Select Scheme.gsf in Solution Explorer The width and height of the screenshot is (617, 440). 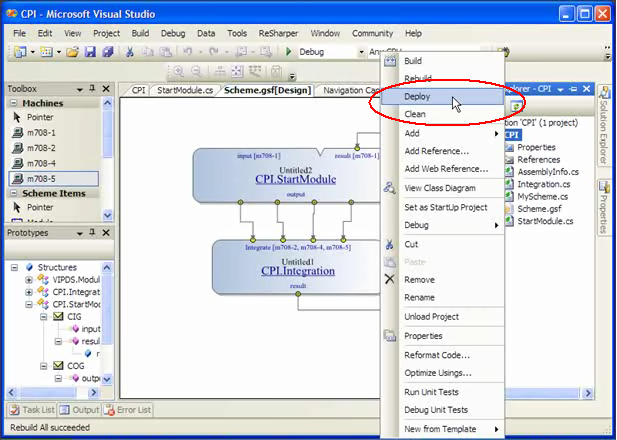click(539, 209)
